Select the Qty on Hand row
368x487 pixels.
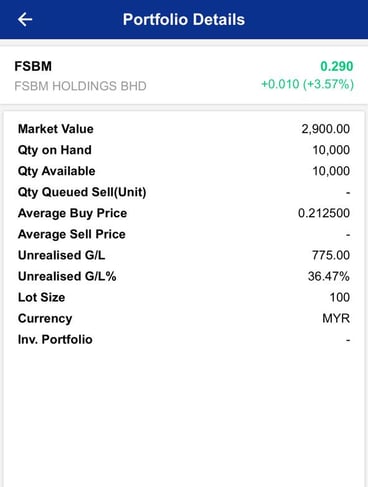pos(184,150)
